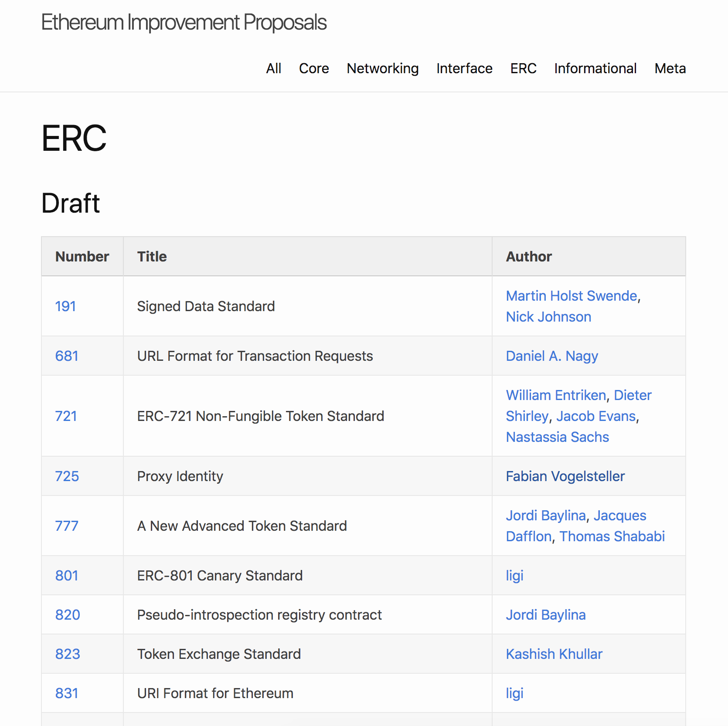Click the "Token Exchange Standard" title
728x726 pixels.
(x=219, y=654)
